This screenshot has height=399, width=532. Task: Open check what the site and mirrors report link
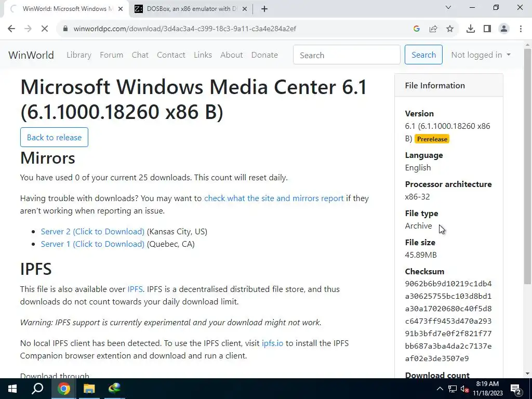point(274,198)
